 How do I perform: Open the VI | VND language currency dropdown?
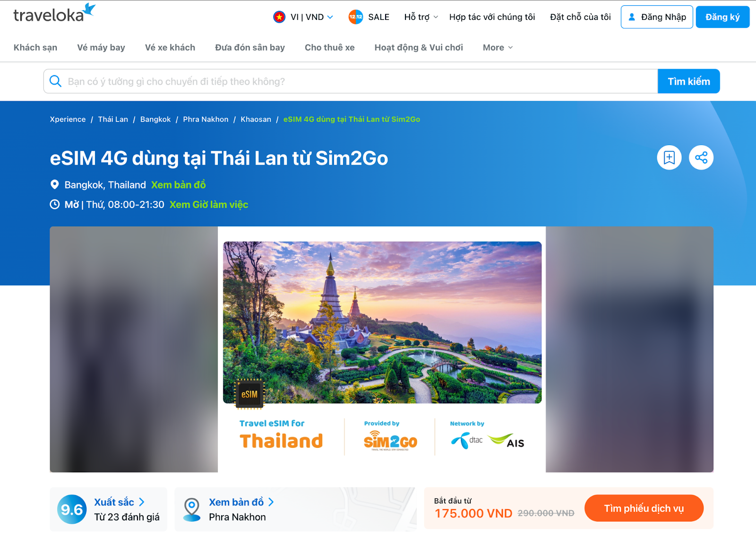click(303, 17)
